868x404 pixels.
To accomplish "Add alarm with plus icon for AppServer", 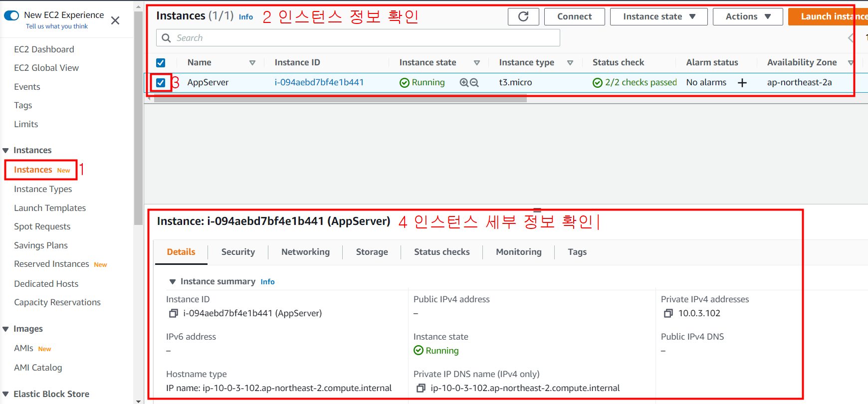I will click(742, 83).
